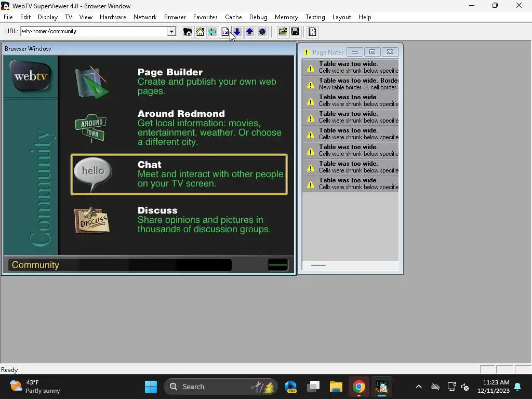Image resolution: width=532 pixels, height=399 pixels.
Task: Open the Display menu
Action: click(48, 17)
